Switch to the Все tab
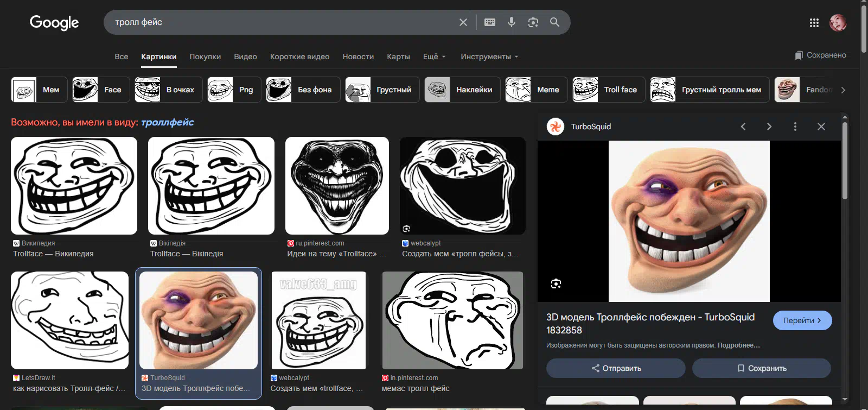 pyautogui.click(x=122, y=56)
